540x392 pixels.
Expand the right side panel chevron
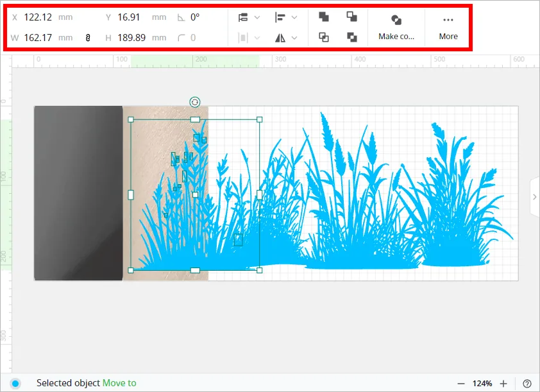tap(534, 197)
